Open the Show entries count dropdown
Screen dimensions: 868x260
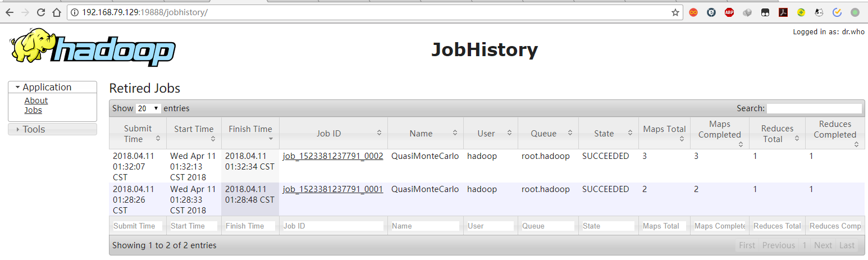point(149,108)
